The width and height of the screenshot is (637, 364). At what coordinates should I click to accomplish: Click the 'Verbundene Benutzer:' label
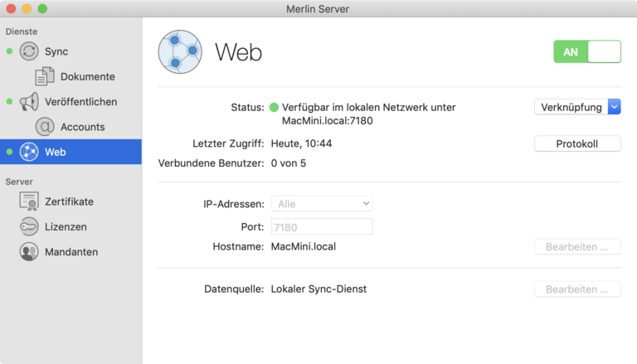(212, 163)
